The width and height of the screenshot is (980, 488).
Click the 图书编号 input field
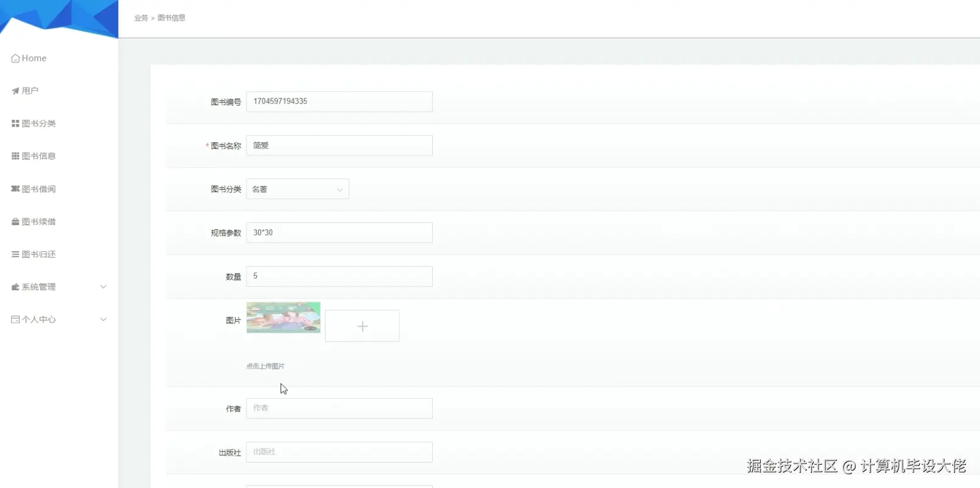pyautogui.click(x=340, y=102)
